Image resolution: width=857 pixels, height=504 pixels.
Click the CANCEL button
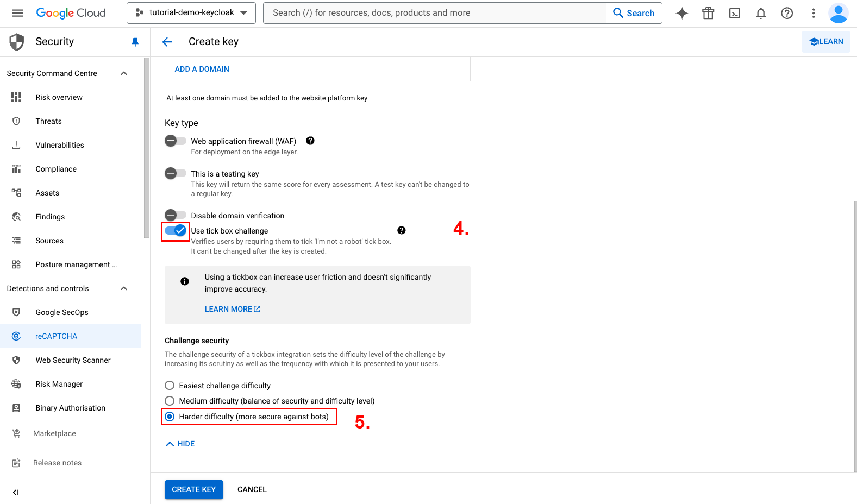pyautogui.click(x=252, y=489)
